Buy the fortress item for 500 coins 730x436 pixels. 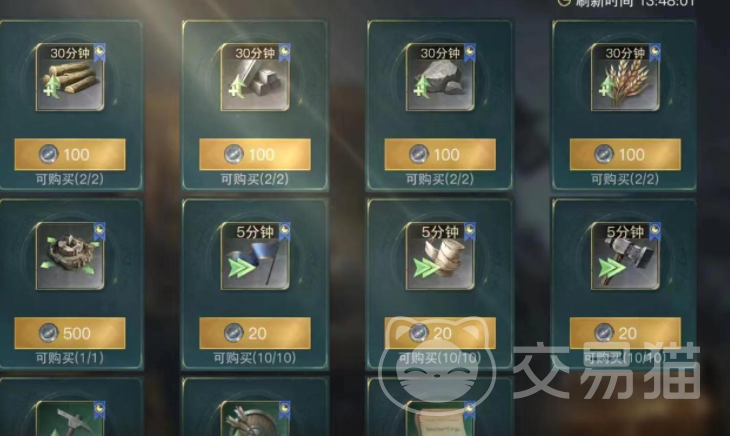click(70, 333)
